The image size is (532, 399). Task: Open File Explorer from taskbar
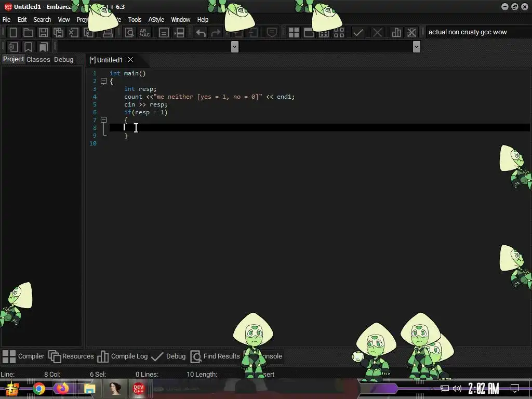point(89,389)
